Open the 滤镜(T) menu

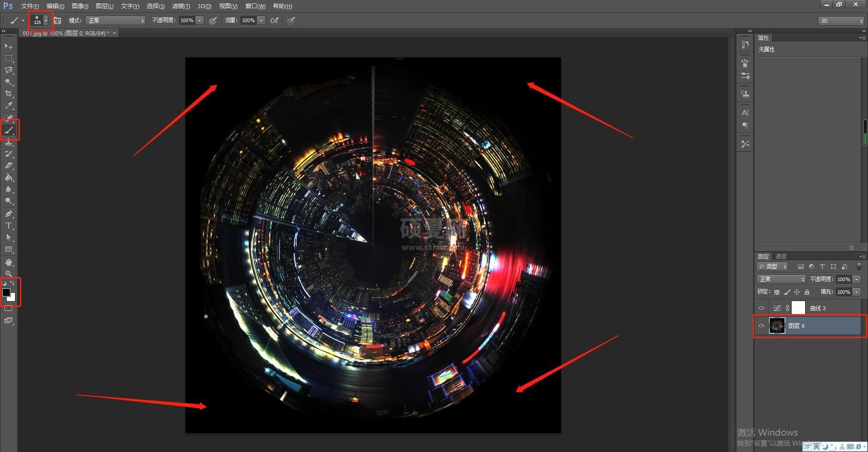181,6
